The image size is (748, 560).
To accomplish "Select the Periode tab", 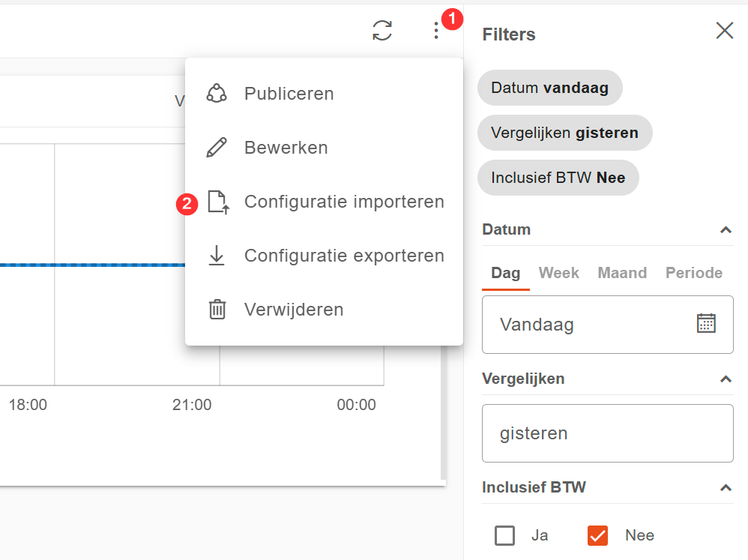I will (693, 273).
